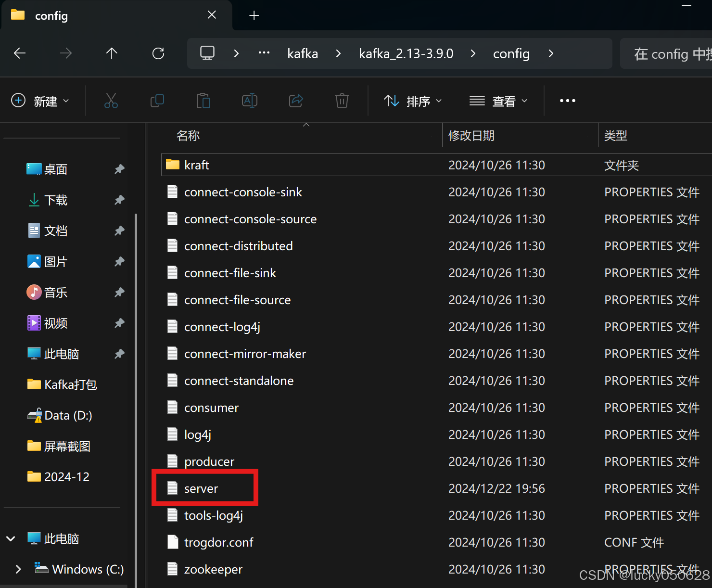
Task: Collapse the 此电脑 tree node chevron
Action: 11,538
